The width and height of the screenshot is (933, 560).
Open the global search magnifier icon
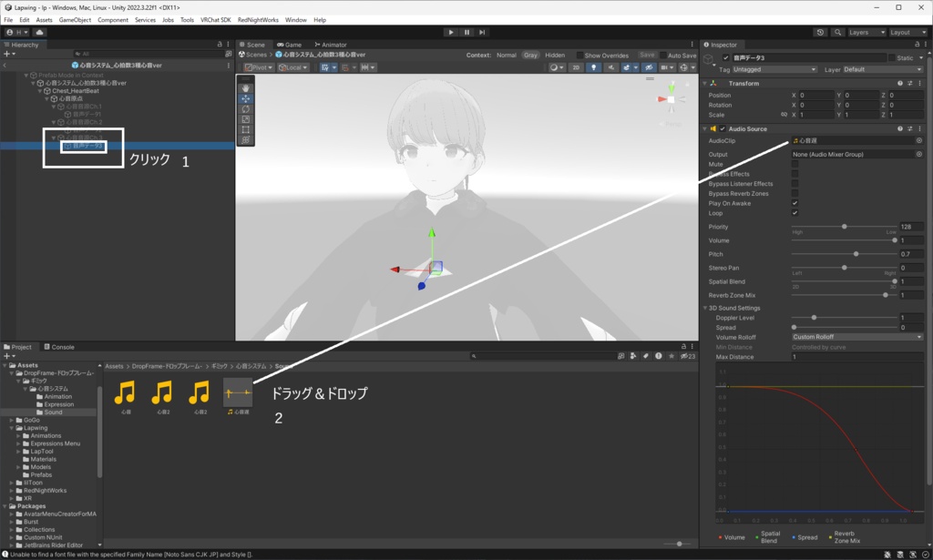coord(838,32)
